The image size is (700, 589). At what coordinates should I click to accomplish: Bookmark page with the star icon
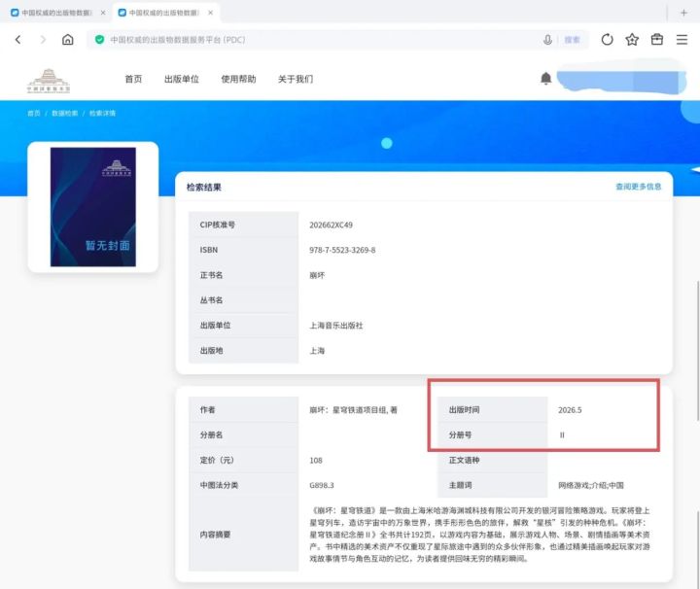(632, 40)
